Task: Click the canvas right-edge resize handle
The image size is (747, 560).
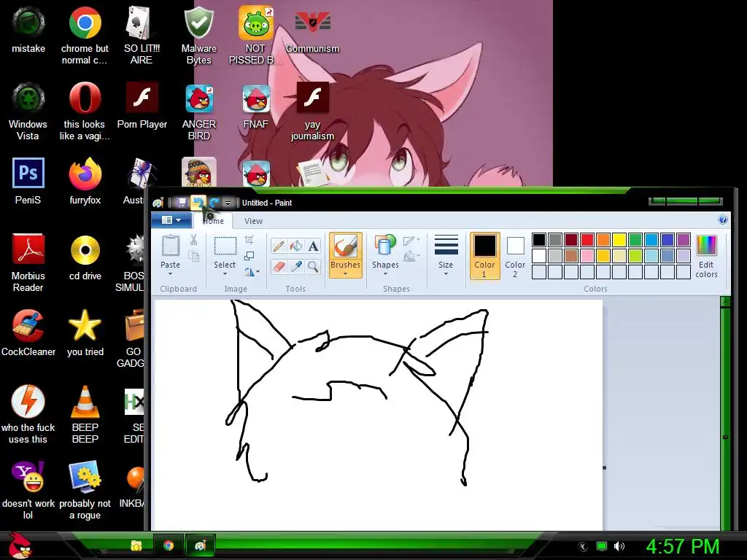Action: tap(605, 467)
